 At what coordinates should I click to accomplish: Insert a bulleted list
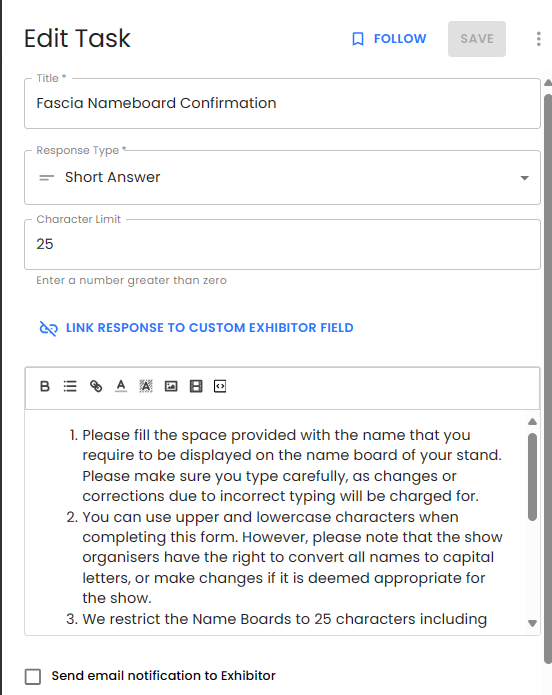(x=70, y=387)
